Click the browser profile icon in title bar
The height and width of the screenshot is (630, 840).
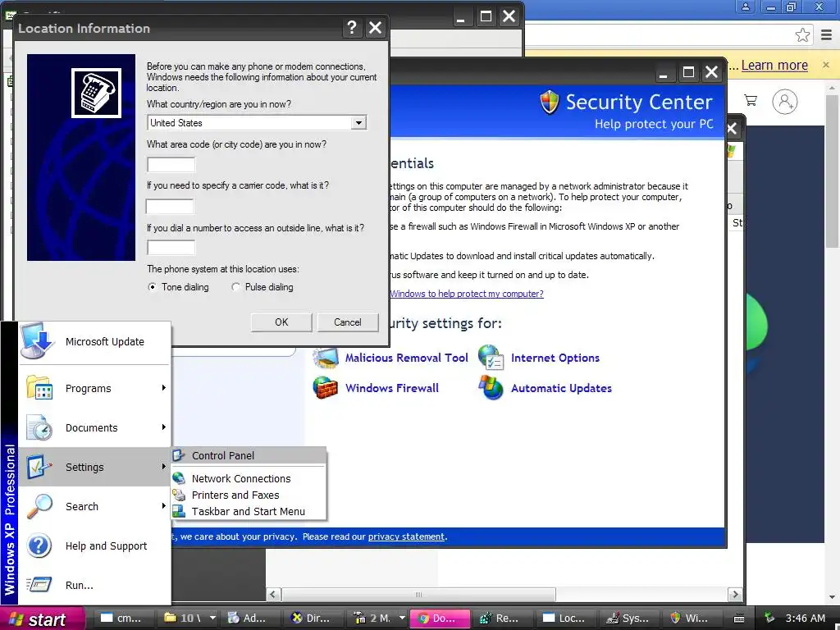pyautogui.click(x=746, y=7)
